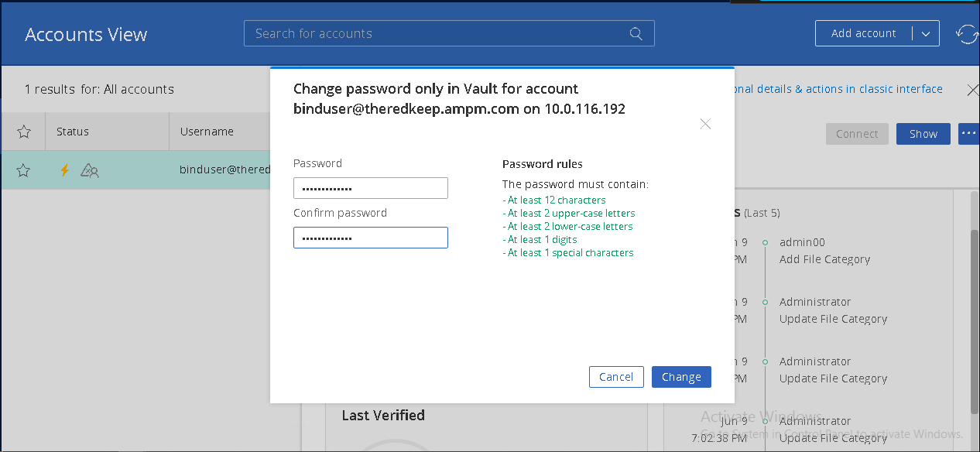This screenshot has width=980, height=452.
Task: Click Cancel in the dialog
Action: (616, 376)
